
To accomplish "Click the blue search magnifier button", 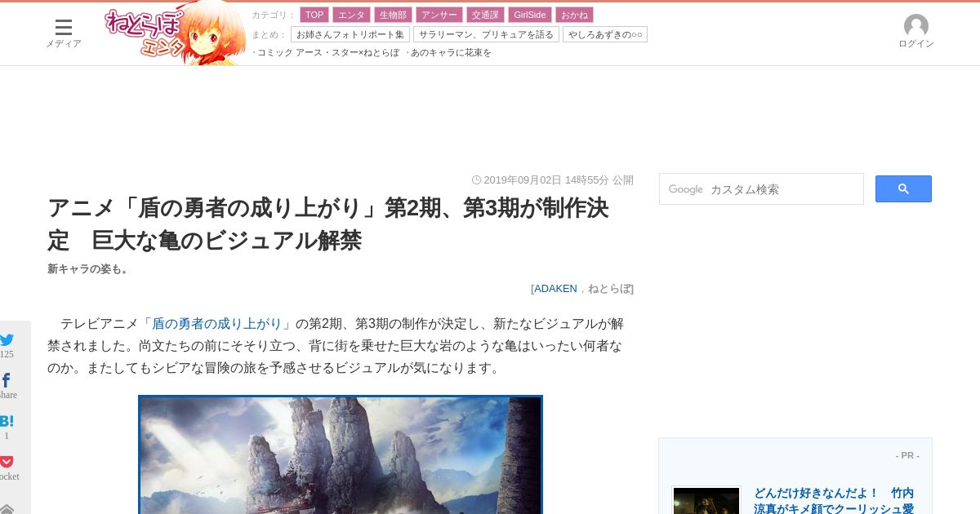I will pyautogui.click(x=903, y=189).
